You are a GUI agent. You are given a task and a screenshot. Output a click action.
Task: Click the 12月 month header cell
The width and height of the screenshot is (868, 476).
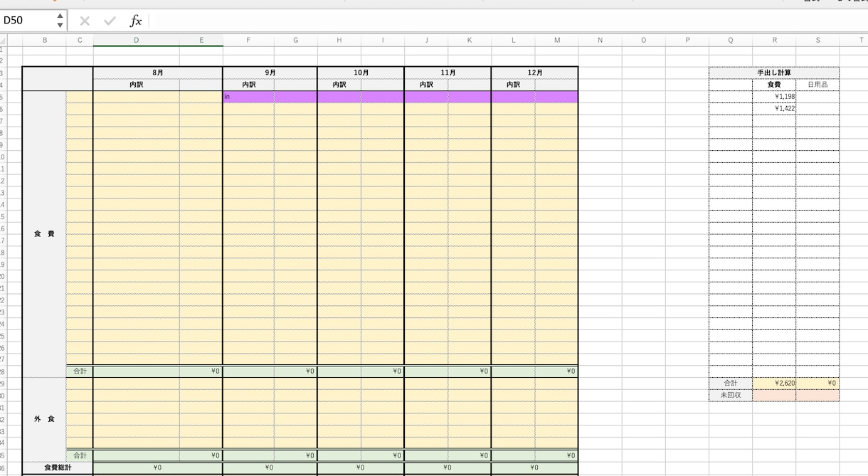coord(534,73)
